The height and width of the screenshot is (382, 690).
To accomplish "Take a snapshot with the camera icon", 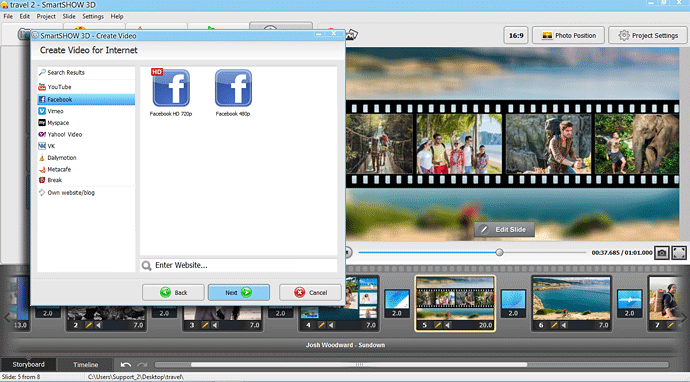I will coord(661,253).
